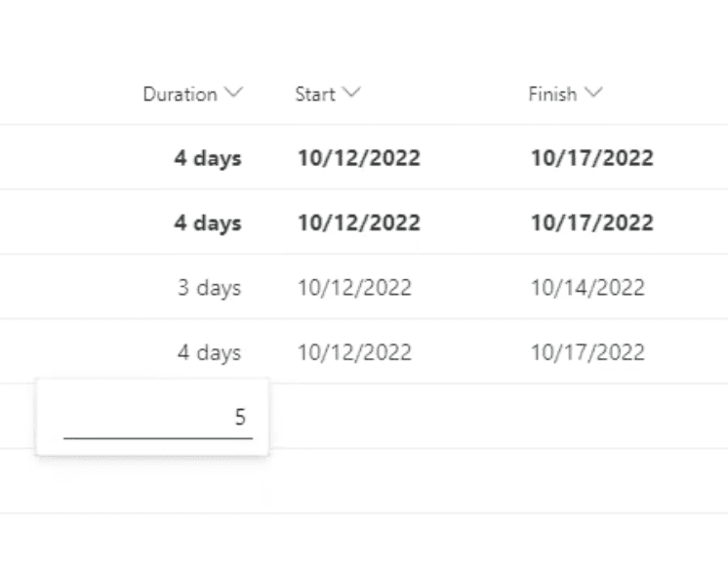
Task: Click the Duration column header label
Action: click(x=181, y=95)
